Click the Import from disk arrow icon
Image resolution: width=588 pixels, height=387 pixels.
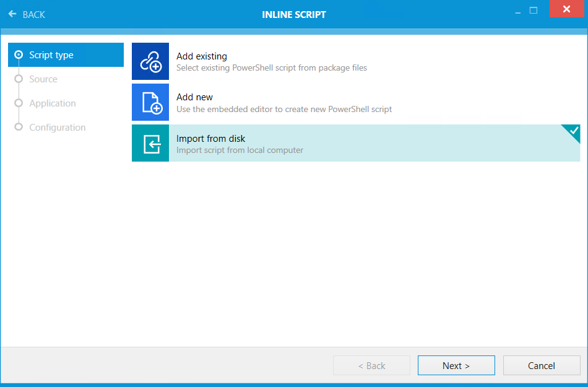pyautogui.click(x=150, y=143)
